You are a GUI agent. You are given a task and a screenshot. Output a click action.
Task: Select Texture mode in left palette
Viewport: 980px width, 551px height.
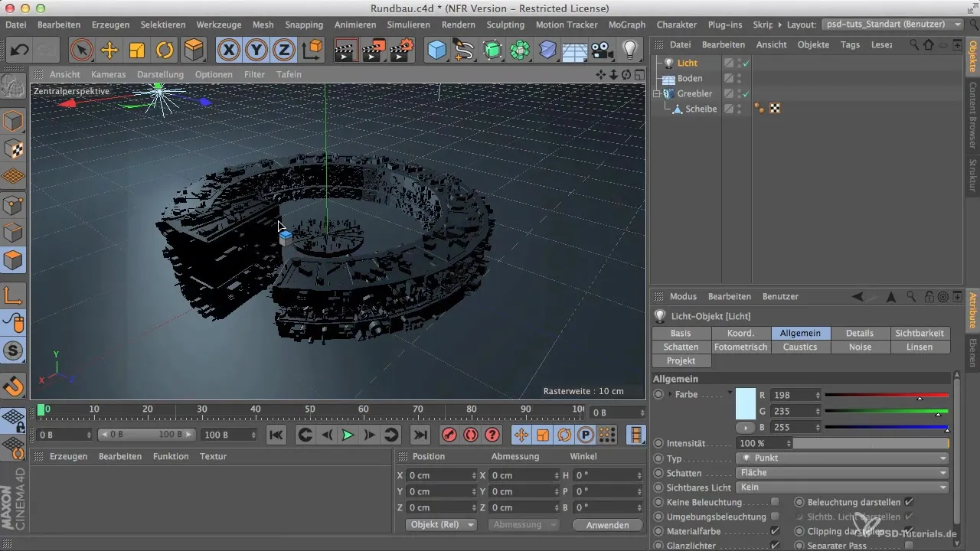[x=14, y=148]
